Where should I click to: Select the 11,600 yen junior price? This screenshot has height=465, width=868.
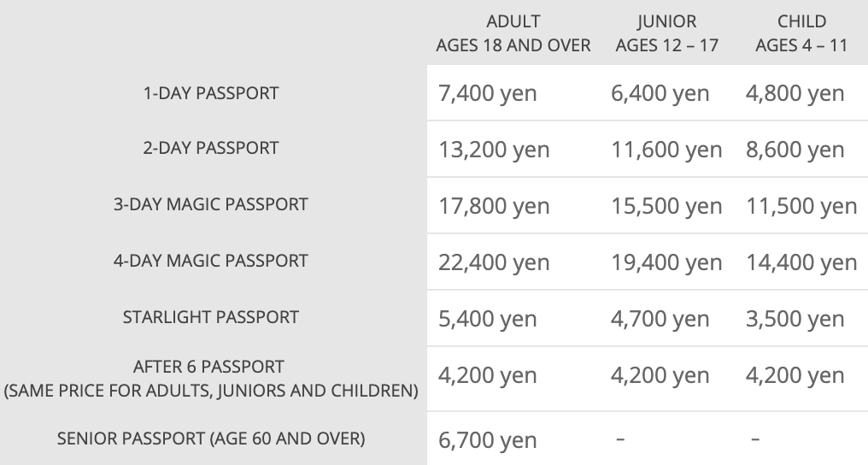coord(666,150)
